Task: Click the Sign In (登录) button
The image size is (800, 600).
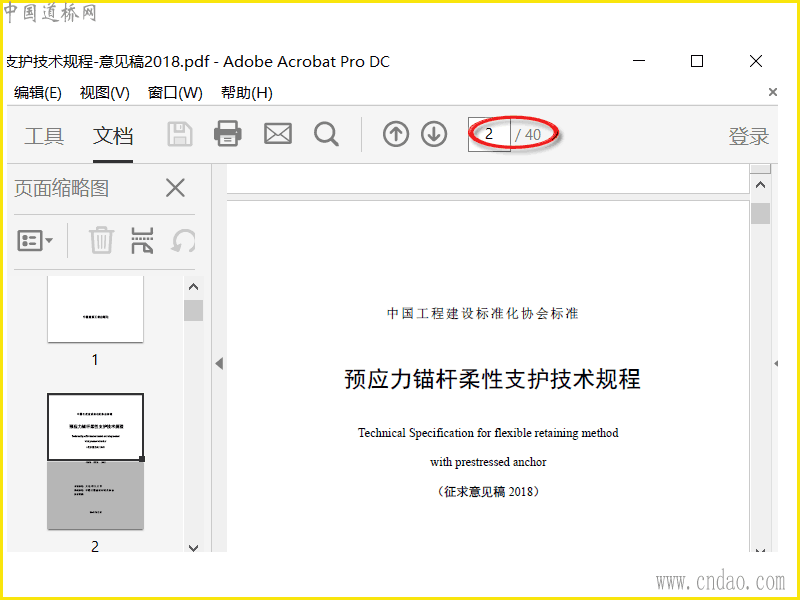Action: [x=748, y=136]
